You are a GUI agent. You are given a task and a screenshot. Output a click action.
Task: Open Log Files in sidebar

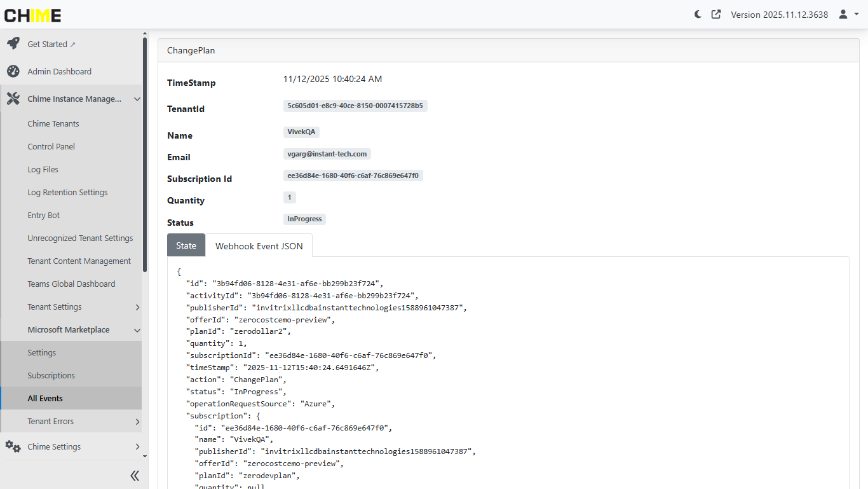pyautogui.click(x=43, y=169)
